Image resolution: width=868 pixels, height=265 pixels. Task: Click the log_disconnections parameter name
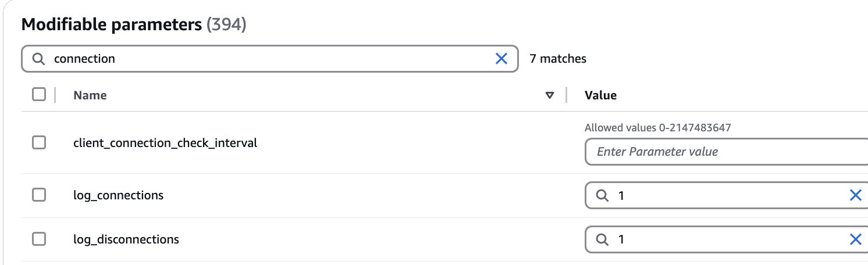(x=126, y=239)
